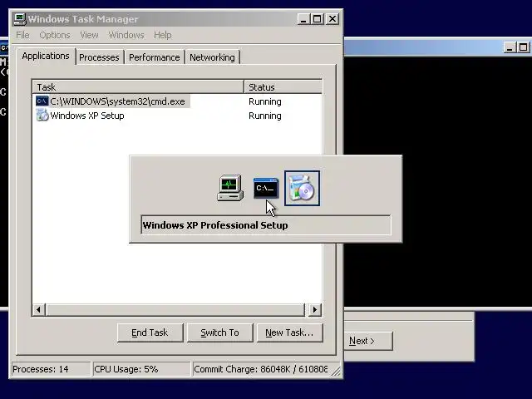
Task: Click the cmd.exe icon in the task list
Action: coord(42,101)
